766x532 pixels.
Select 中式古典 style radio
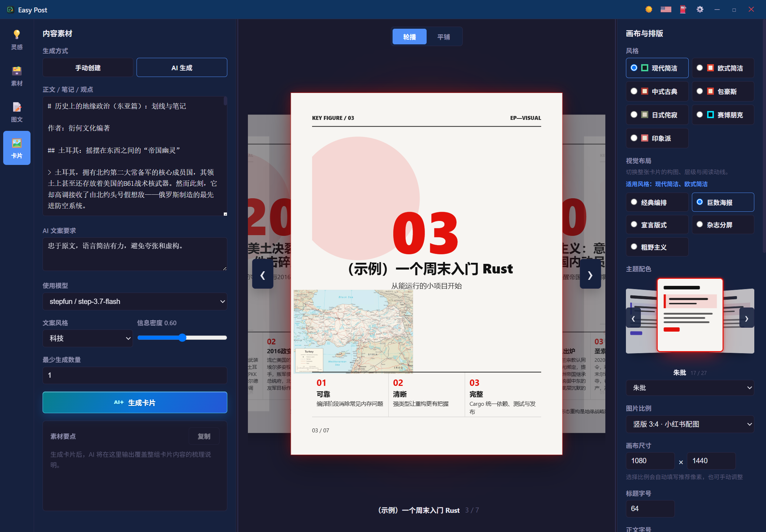657,91
